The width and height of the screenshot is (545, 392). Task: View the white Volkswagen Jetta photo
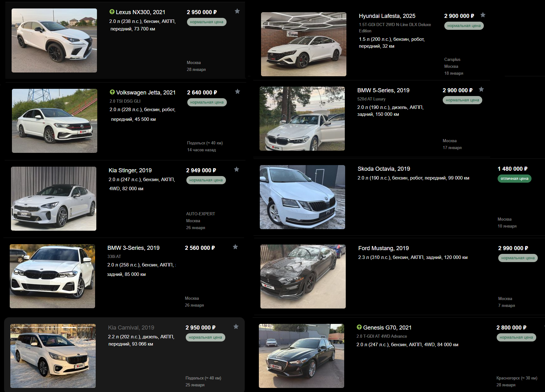pos(55,121)
